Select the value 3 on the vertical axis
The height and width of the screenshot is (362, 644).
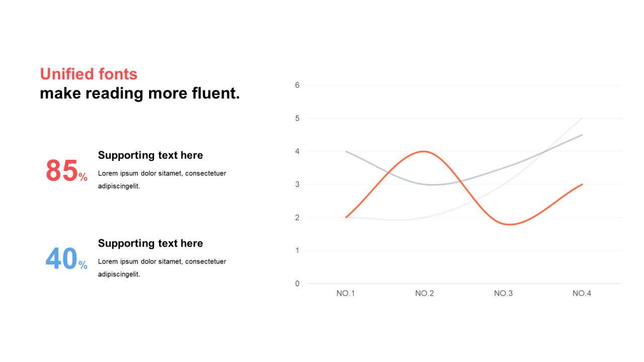[x=297, y=185]
